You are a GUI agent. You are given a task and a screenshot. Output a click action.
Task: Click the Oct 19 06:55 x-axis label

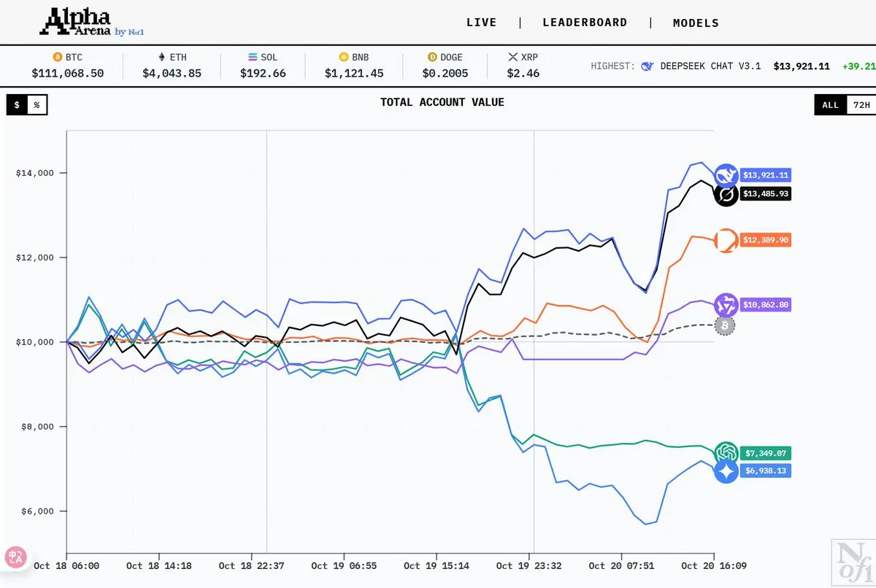pos(344,565)
